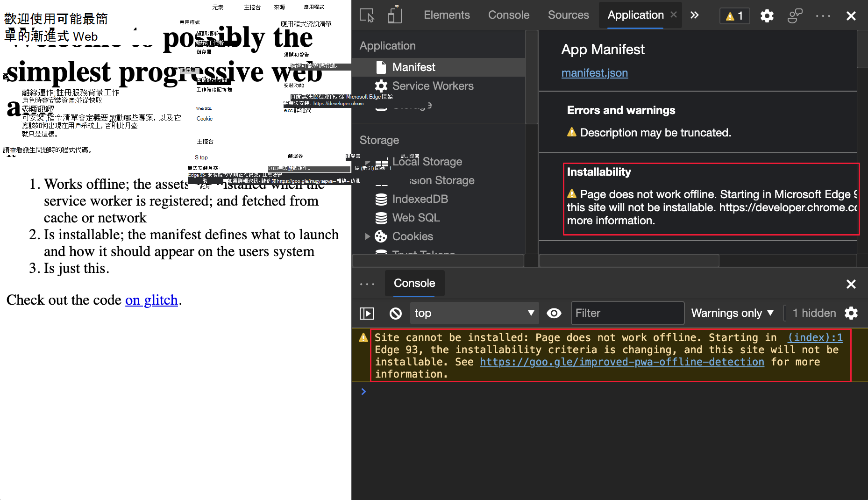Open the Warnings only log level dropdown
The height and width of the screenshot is (500, 868).
pyautogui.click(x=732, y=313)
